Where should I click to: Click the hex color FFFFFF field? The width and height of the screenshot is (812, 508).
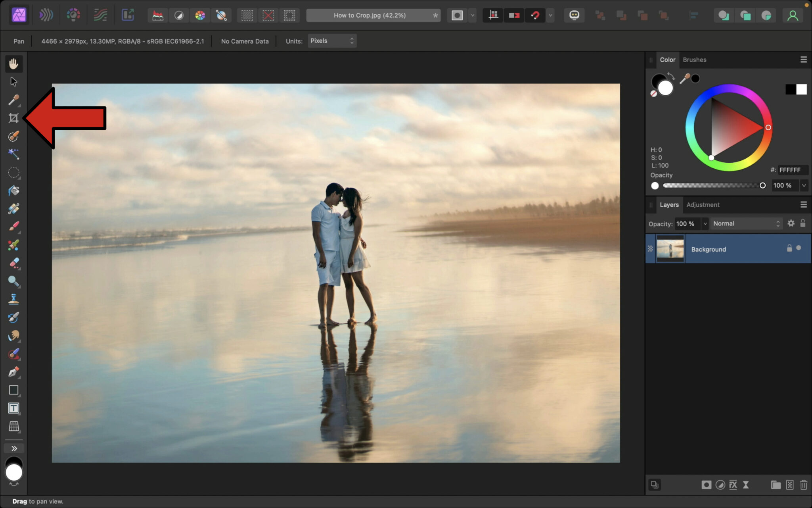coord(793,170)
